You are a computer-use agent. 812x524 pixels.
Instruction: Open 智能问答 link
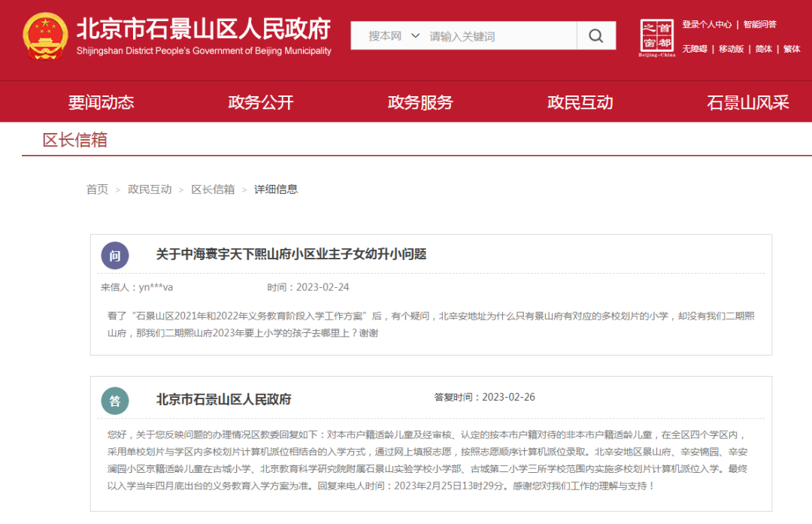pos(759,24)
